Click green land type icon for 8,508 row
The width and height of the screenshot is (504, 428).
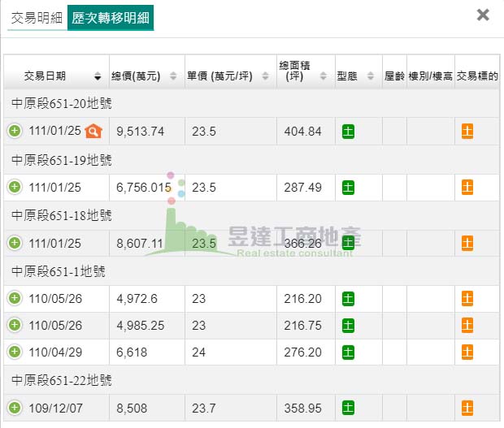348,408
